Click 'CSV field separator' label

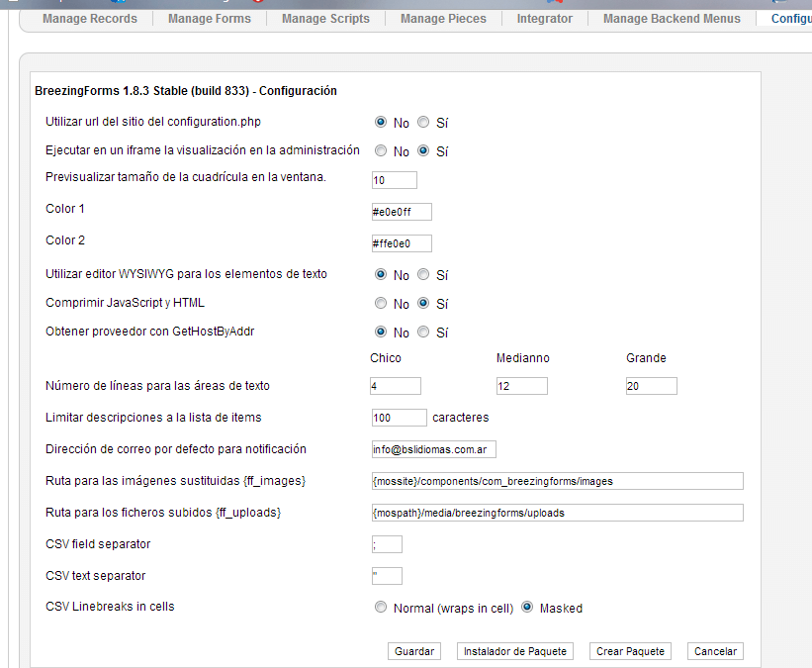(x=98, y=543)
